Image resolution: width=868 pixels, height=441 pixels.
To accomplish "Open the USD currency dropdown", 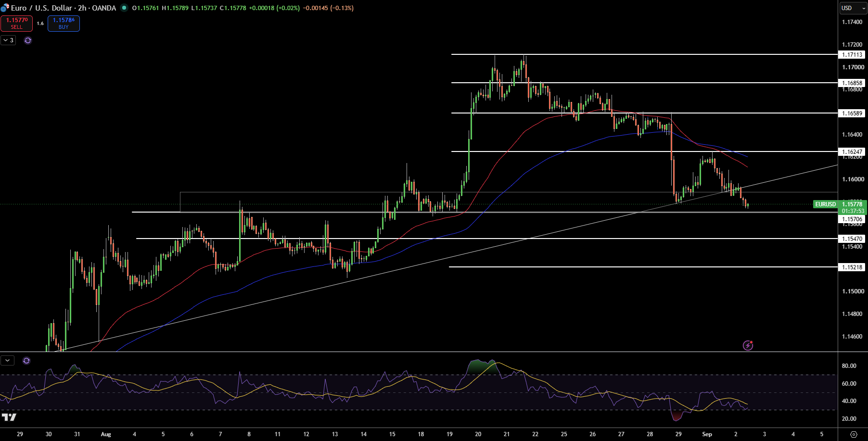I will point(853,8).
